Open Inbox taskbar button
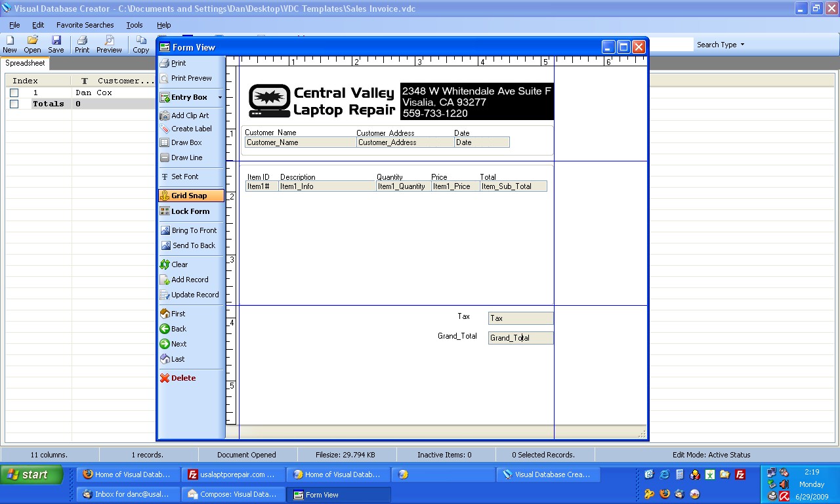840x504 pixels. [x=129, y=494]
